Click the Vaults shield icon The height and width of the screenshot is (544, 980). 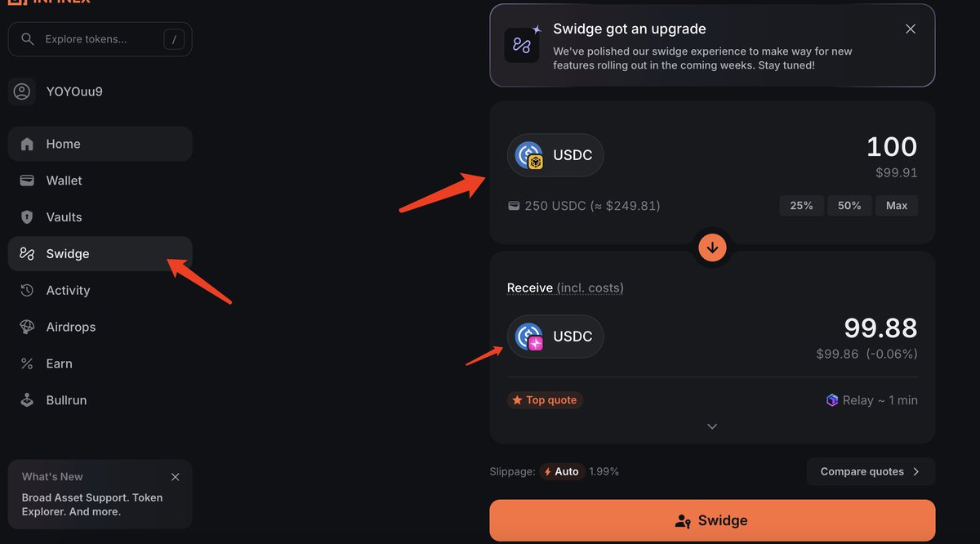coord(27,217)
